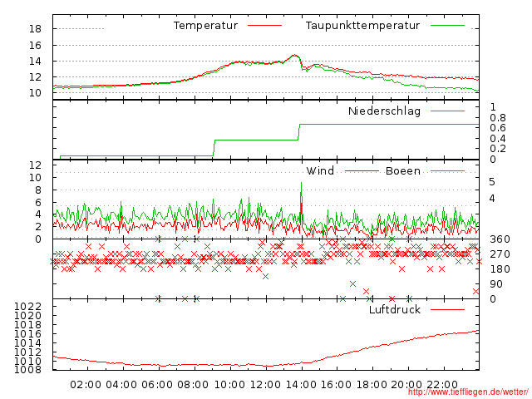Click the 8 wind speed axis value
The width and height of the screenshot is (532, 399).
click(x=38, y=190)
